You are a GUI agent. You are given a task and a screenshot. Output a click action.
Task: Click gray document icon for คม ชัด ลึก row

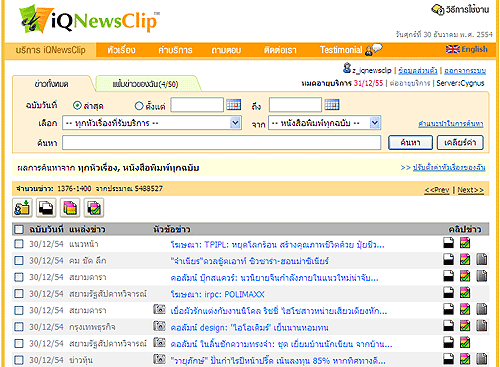coord(482,259)
